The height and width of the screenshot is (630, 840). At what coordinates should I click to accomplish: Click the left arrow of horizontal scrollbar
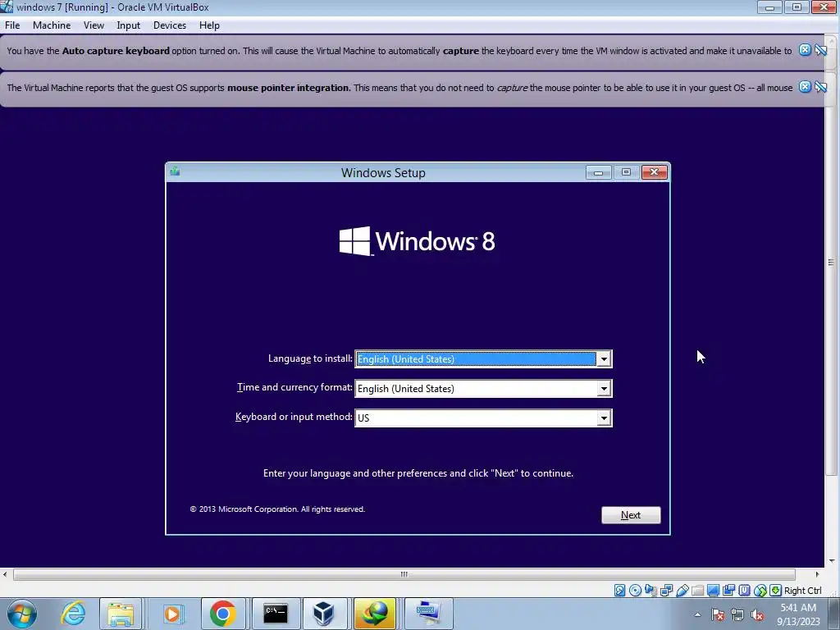point(6,574)
